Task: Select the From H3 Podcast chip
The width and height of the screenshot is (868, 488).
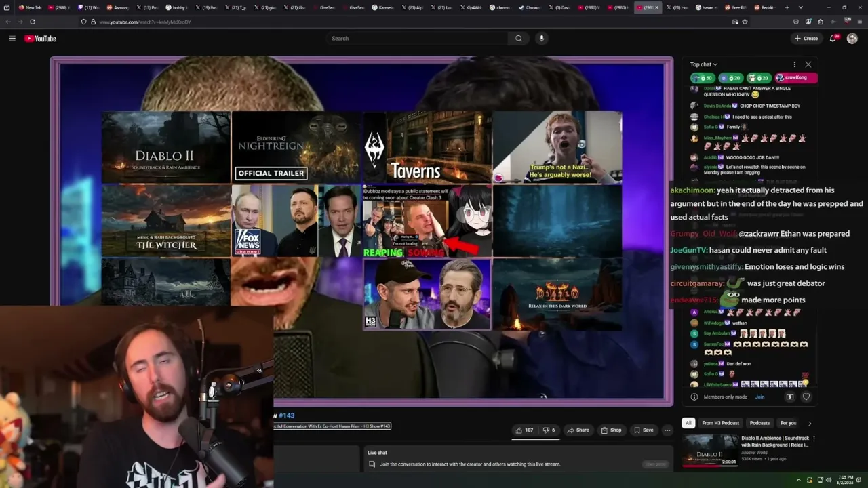Action: tap(720, 423)
